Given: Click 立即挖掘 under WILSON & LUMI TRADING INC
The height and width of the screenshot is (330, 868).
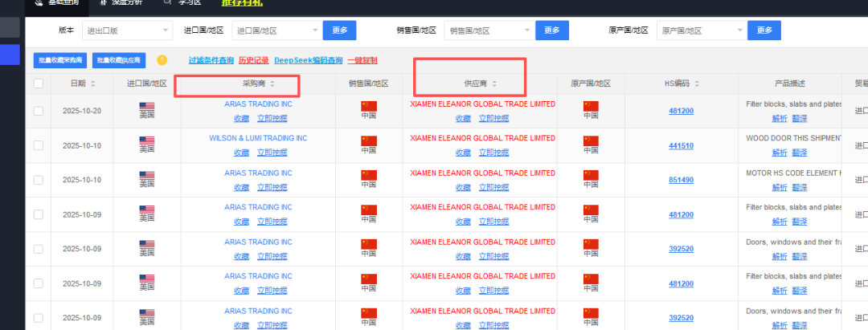Looking at the screenshot, I should click(x=272, y=153).
